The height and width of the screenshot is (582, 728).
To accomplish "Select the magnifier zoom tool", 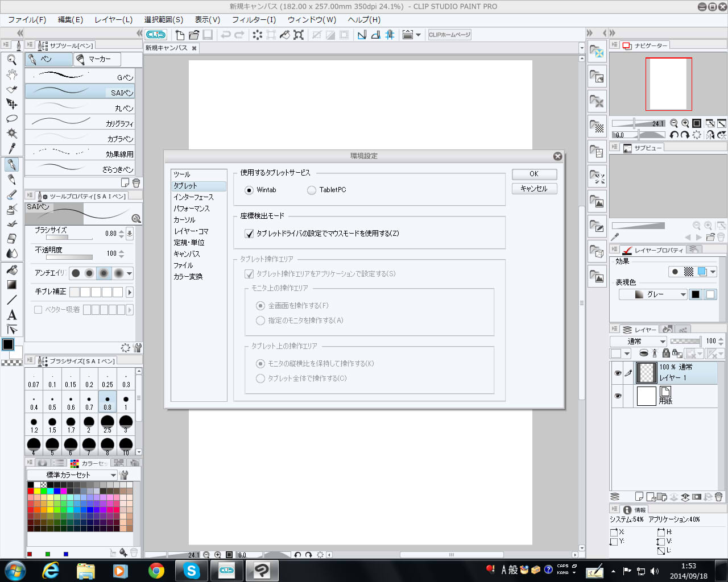I will pyautogui.click(x=11, y=59).
